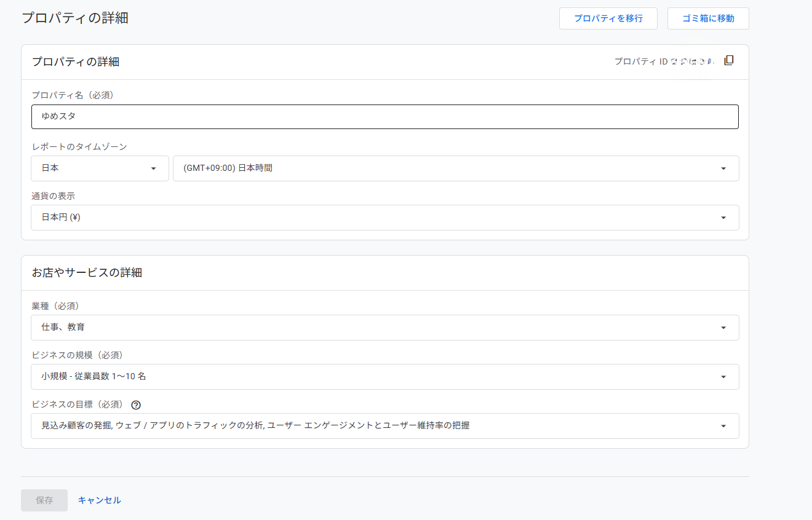Click the レポートのタイムゾーン label
Image resolution: width=812 pixels, height=520 pixels.
click(x=79, y=147)
